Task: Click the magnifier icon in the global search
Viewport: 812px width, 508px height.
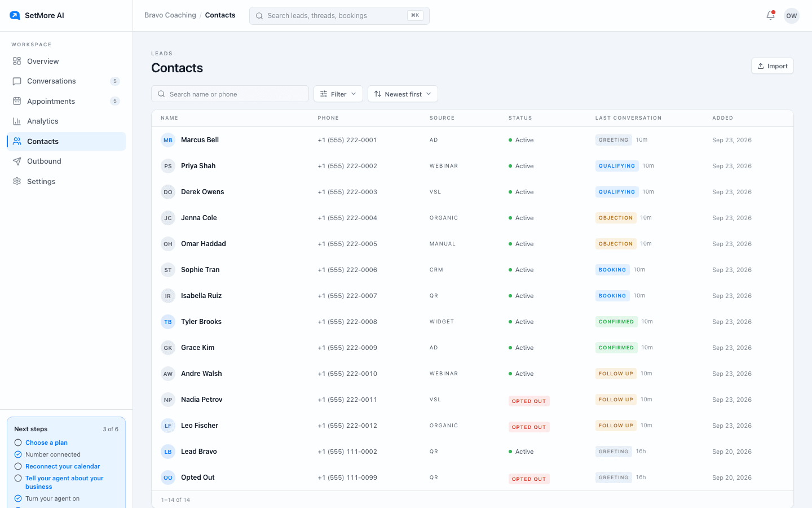Action: tap(259, 16)
